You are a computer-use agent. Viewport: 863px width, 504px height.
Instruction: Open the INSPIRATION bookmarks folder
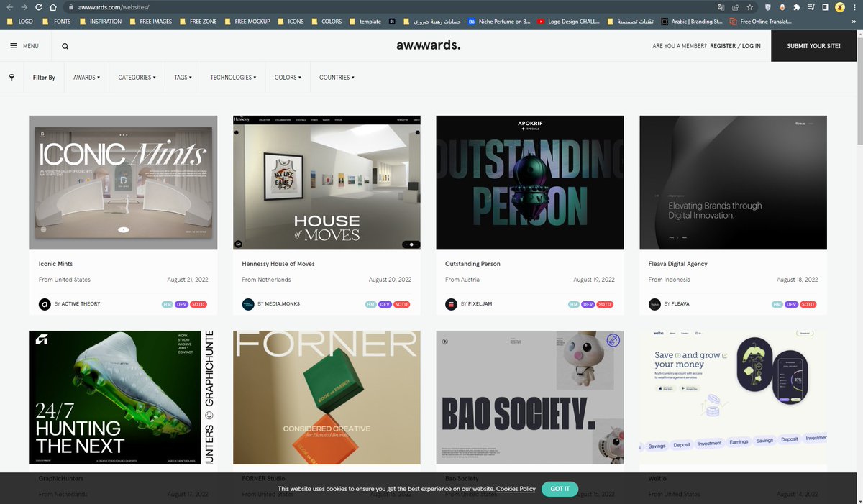tap(100, 22)
